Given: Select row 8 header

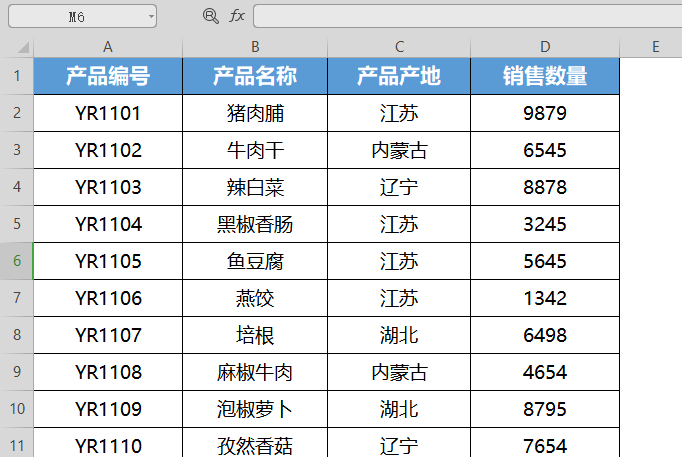Looking at the screenshot, I should tap(17, 335).
